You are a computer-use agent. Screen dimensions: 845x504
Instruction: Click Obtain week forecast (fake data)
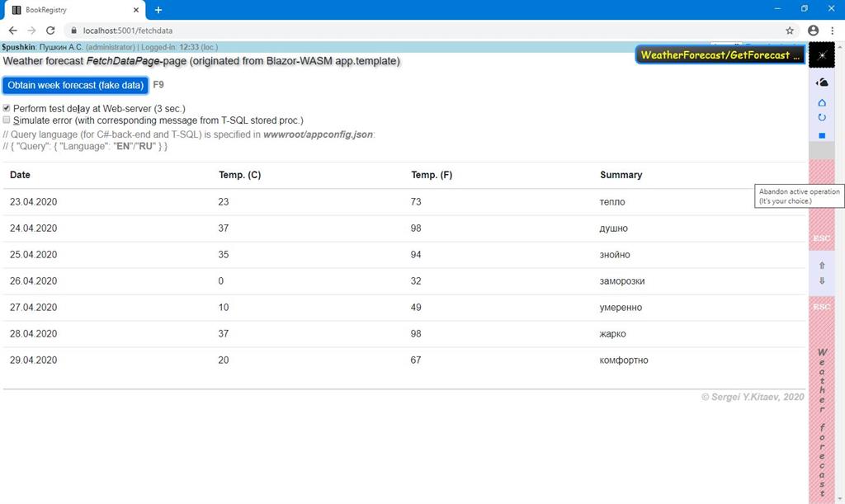coord(74,85)
